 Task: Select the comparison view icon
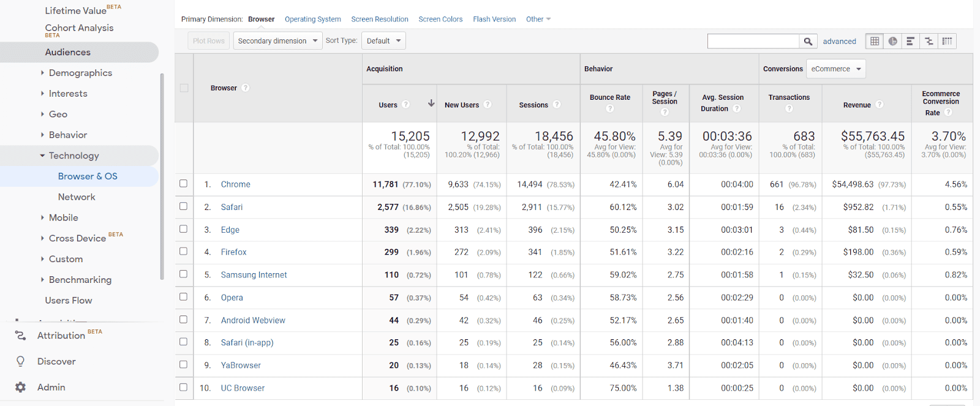pyautogui.click(x=929, y=41)
